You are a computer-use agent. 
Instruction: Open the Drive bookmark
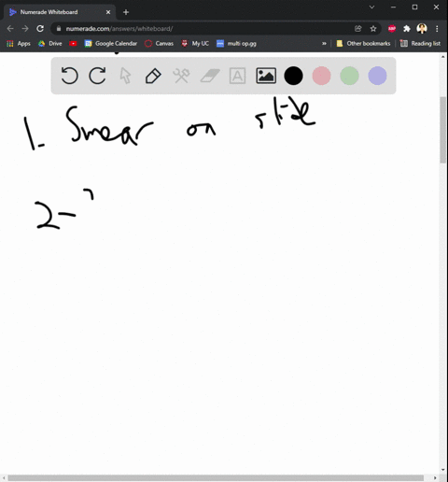point(50,44)
